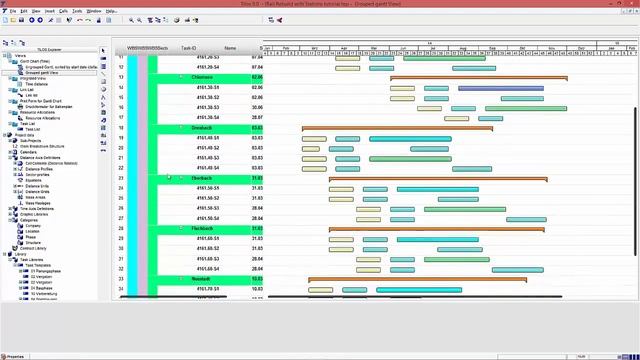640x360 pixels.
Task: Click the second magnifier zoom icon
Action: pyautogui.click(x=139, y=20)
